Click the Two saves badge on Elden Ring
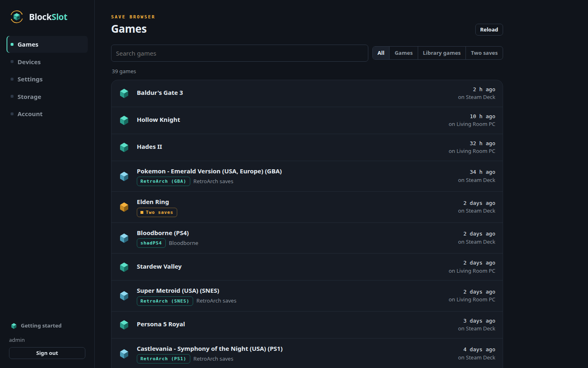Image resolution: width=588 pixels, height=368 pixels. 157,213
